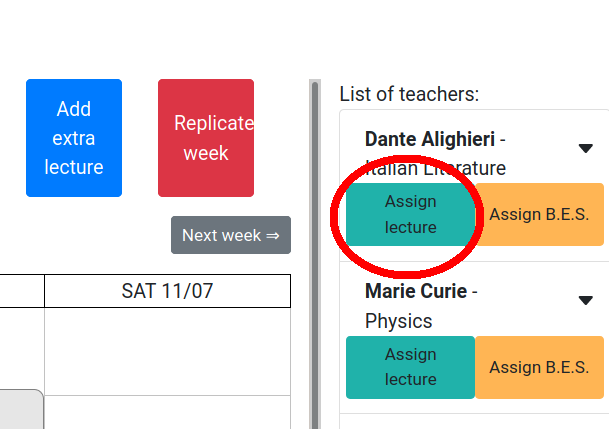Select the Marie Curie teacher name
Image resolution: width=609 pixels, height=429 pixels.
[416, 291]
